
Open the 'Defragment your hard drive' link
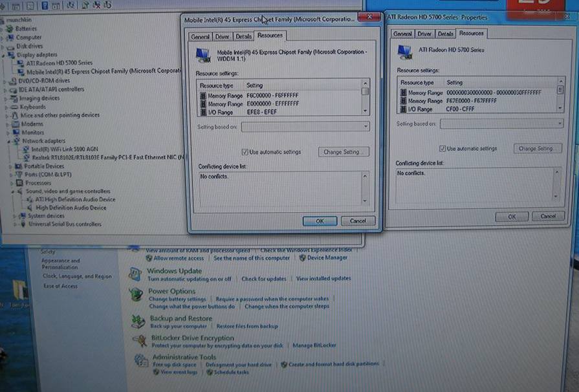click(239, 364)
